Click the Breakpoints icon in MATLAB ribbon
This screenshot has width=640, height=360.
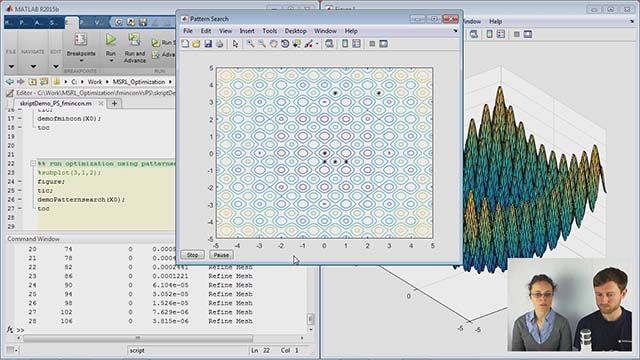pos(81,40)
